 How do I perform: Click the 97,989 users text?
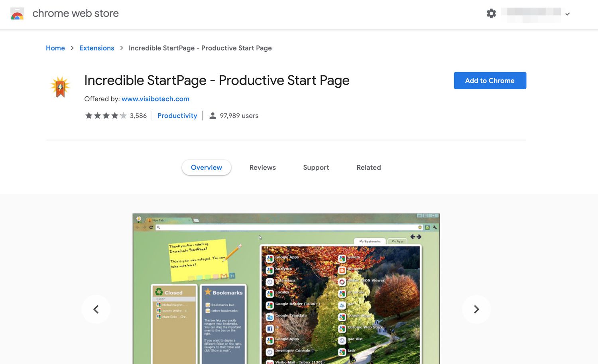239,116
